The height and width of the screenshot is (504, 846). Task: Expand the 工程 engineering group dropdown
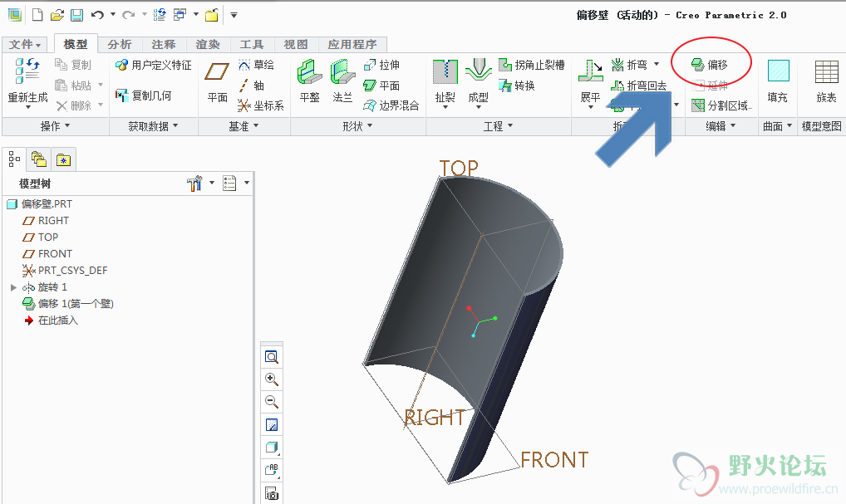click(x=498, y=126)
